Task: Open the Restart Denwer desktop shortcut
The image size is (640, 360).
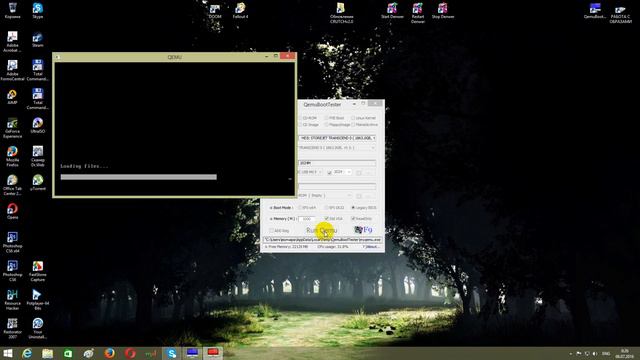Action: 418,13
